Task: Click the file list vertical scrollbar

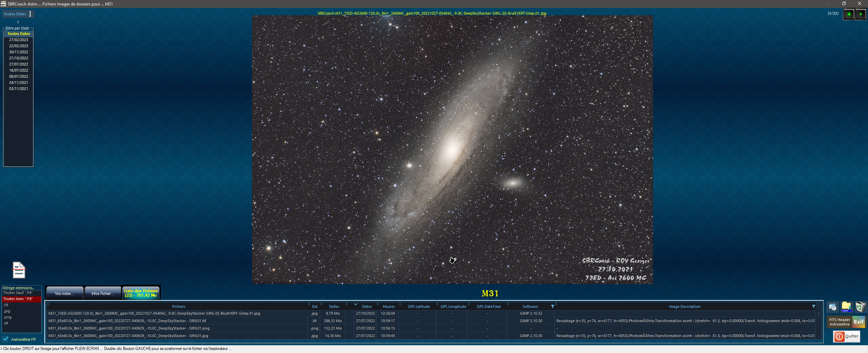Action: click(x=818, y=321)
